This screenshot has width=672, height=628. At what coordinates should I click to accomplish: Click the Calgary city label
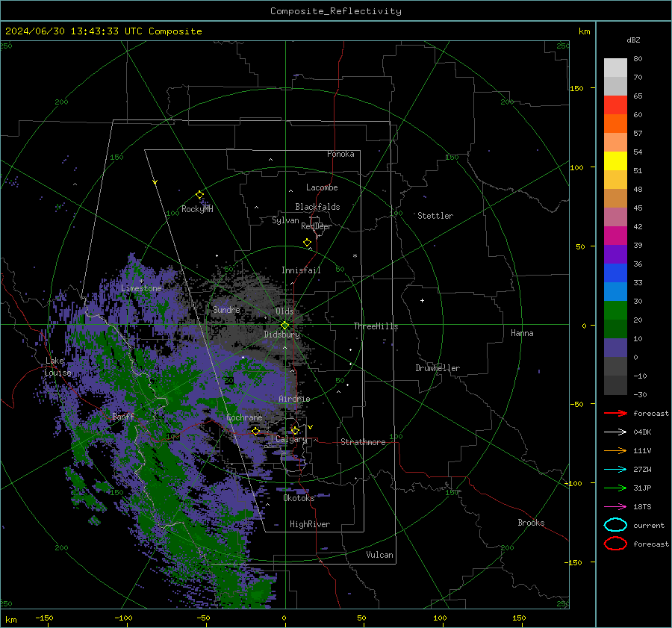[291, 439]
